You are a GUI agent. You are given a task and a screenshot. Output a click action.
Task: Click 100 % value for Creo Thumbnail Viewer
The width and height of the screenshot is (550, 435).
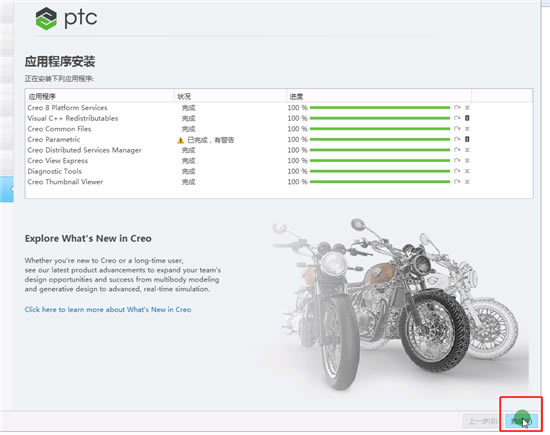[297, 182]
